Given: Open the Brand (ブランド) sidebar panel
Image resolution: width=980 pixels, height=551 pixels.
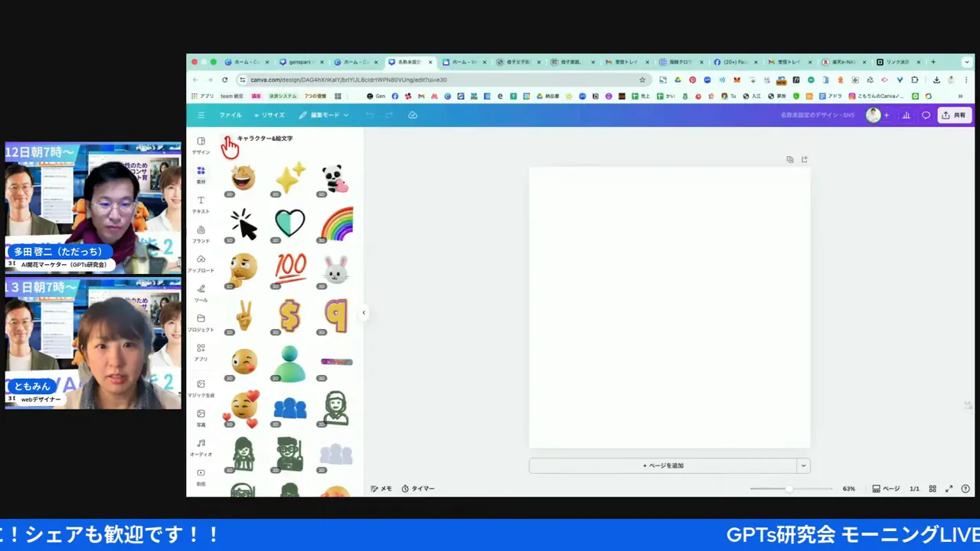Looking at the screenshot, I should [201, 233].
